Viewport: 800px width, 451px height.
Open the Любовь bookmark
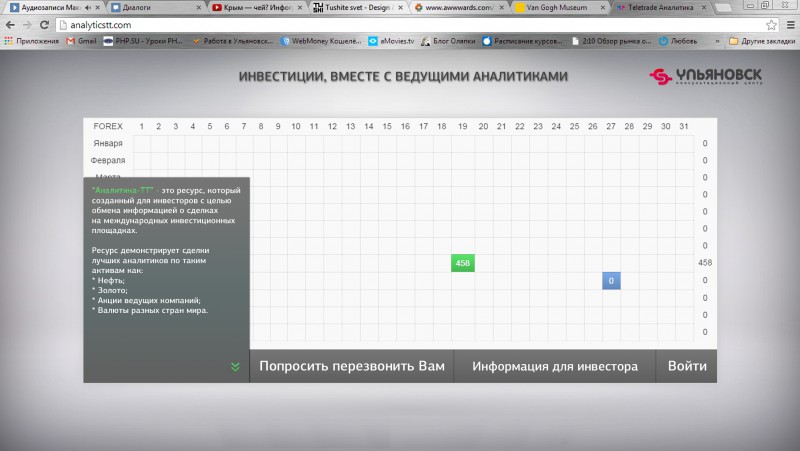(x=678, y=41)
